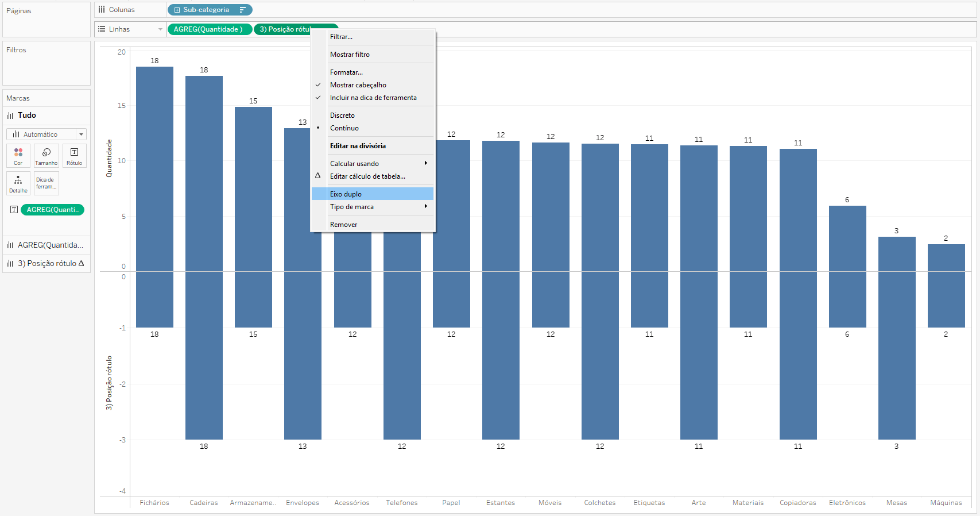Uncheck Incluir na dica de ferramenta
Viewport: 980px width, 516px height.
click(373, 98)
